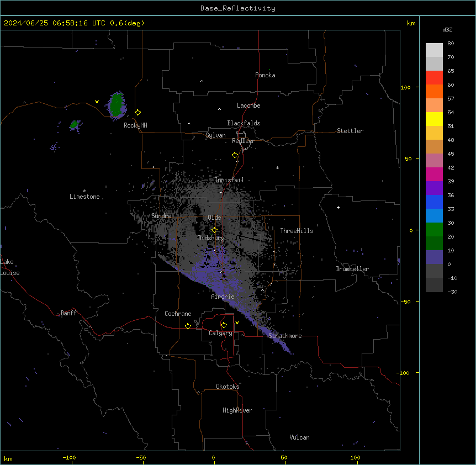Screen dimensions: 476x465
Task: Click the small green echo southwest of RockyMH
Action: pos(74,124)
